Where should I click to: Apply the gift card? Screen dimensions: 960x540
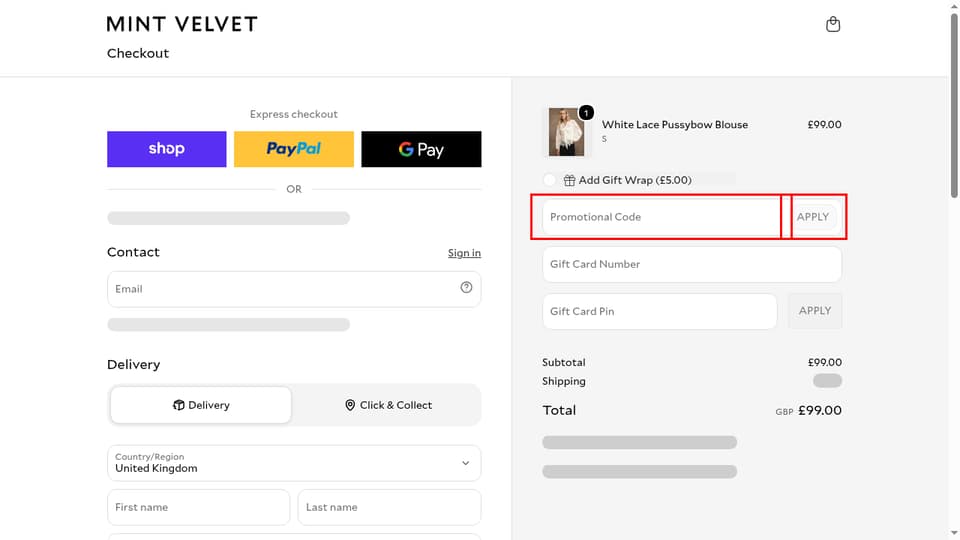pos(815,311)
